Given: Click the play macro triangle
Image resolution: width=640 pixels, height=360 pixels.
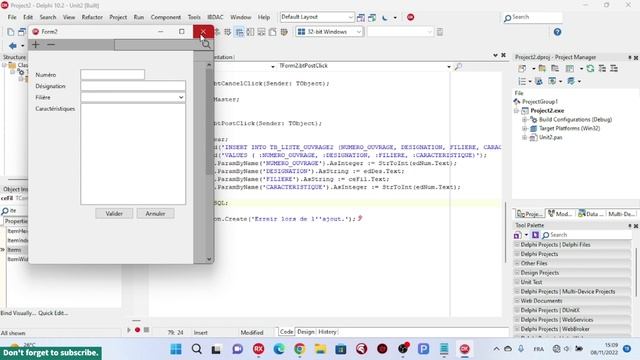Looking at the screenshot, I should point(129,330).
